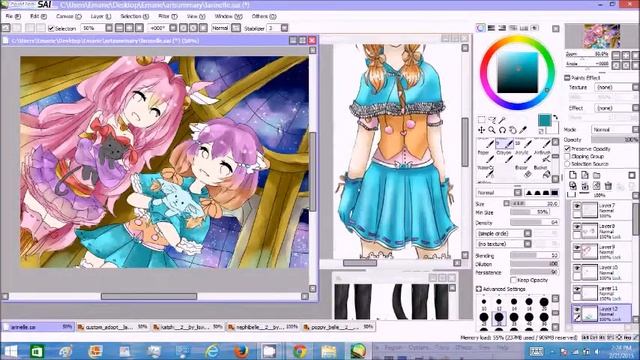Collapse the Advanced Settings section
Screen dimensions: 640x360
click(479, 289)
